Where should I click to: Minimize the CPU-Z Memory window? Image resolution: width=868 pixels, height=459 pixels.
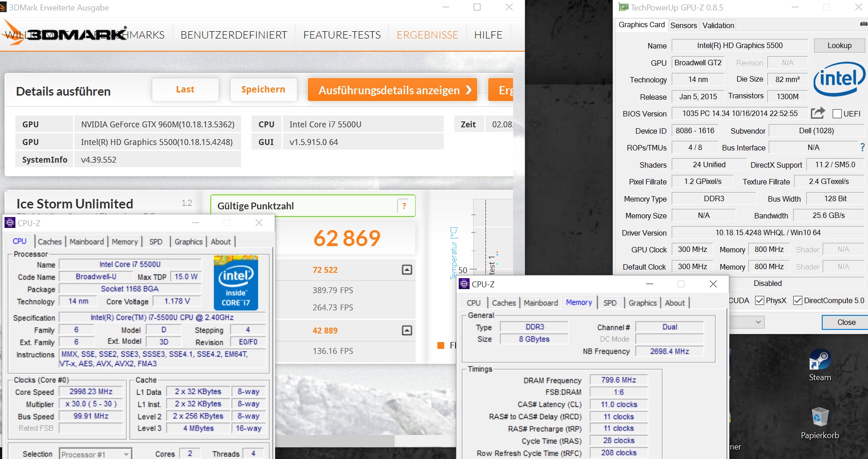point(650,284)
